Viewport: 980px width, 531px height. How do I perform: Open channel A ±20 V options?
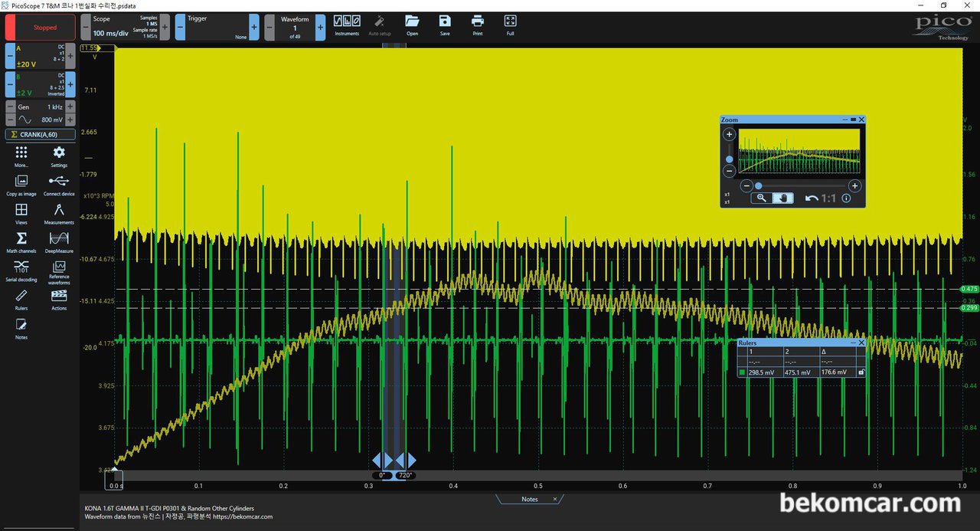click(40, 56)
